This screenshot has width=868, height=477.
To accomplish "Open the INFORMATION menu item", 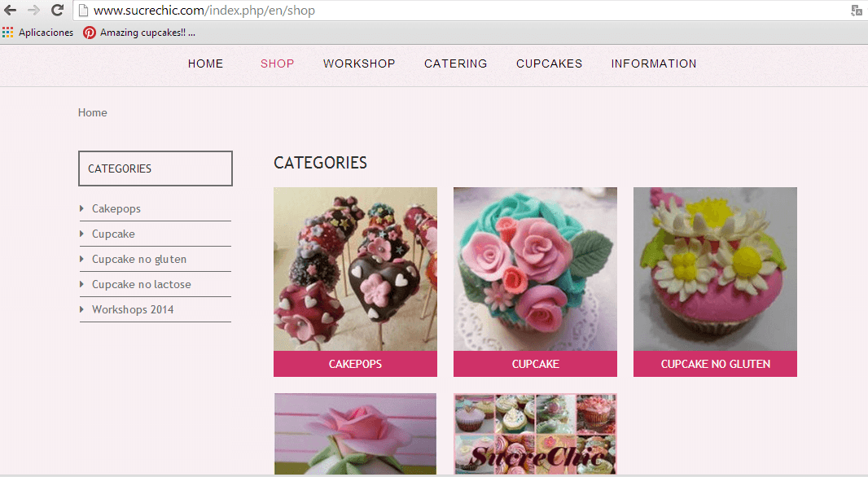I will (654, 63).
